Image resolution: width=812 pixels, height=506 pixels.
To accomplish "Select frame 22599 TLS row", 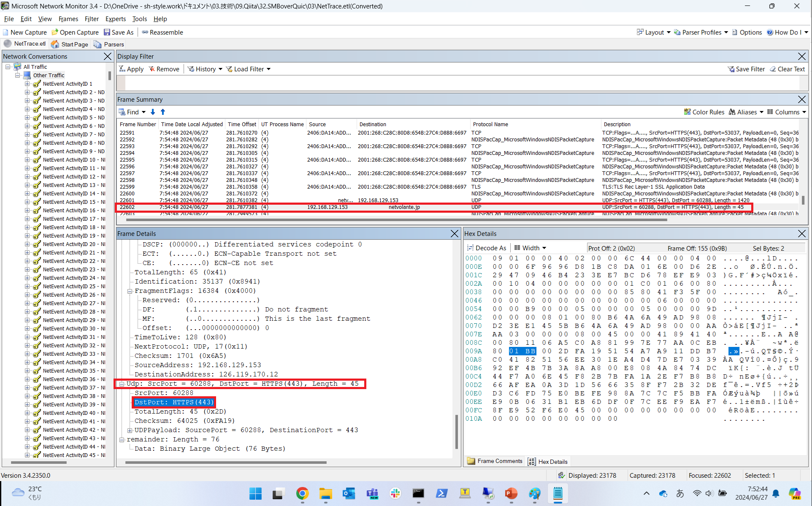I will [458, 187].
